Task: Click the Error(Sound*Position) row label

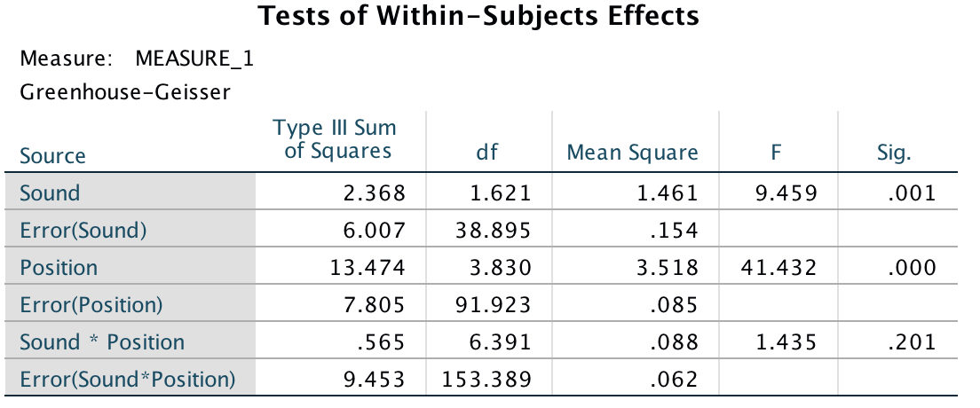Action: pos(128,380)
